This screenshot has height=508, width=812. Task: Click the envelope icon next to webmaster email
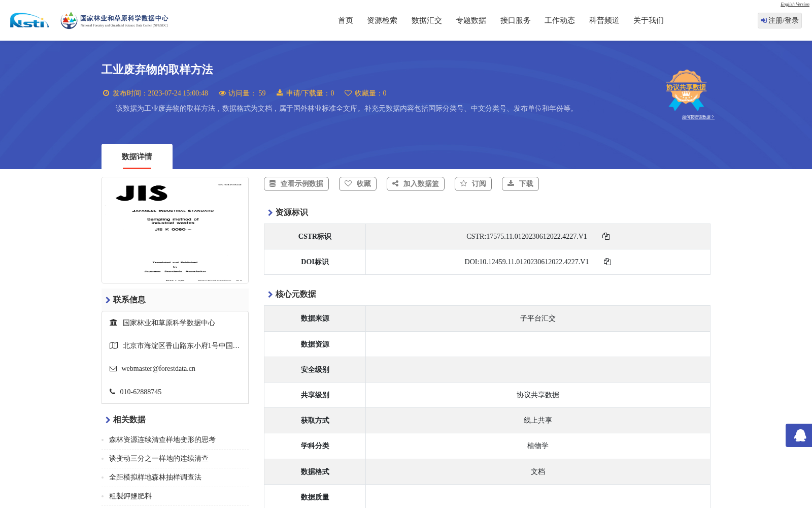(113, 368)
